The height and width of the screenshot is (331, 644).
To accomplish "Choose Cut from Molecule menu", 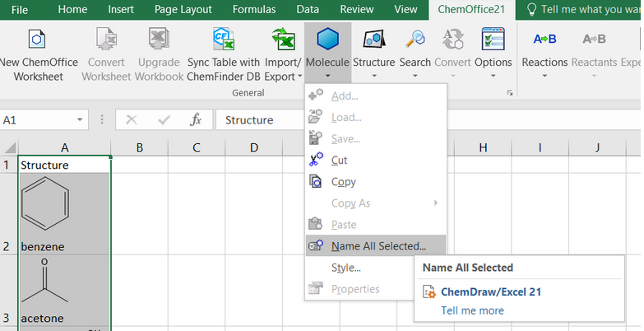I will pos(376,160).
